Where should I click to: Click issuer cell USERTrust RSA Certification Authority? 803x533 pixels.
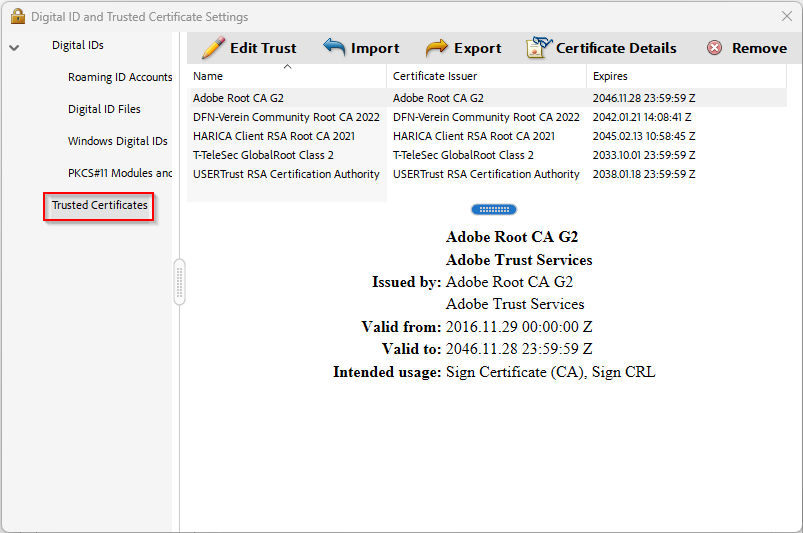[486, 174]
